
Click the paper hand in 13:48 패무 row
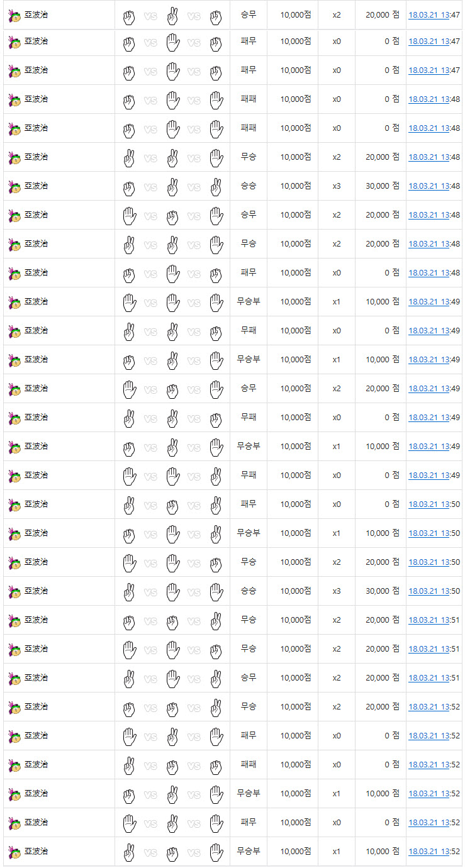click(172, 274)
